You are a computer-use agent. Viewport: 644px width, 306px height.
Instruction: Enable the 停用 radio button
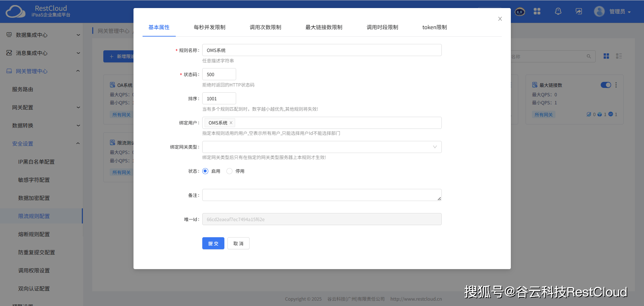[229, 171]
